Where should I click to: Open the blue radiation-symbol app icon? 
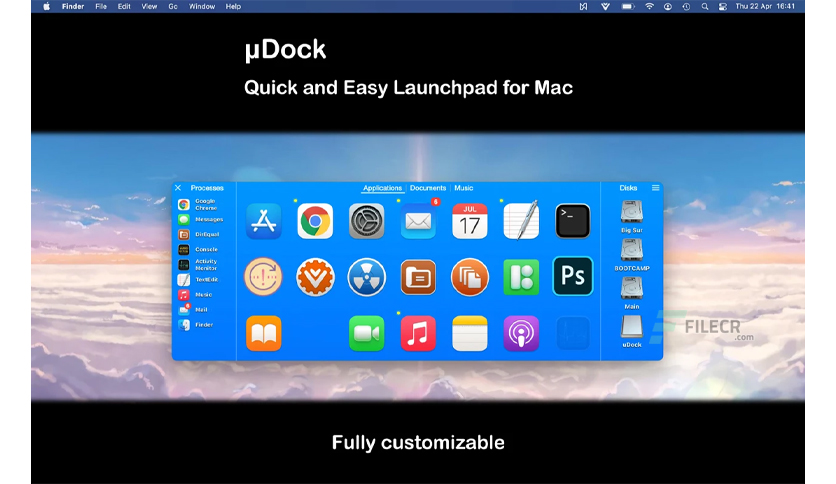tap(366, 277)
